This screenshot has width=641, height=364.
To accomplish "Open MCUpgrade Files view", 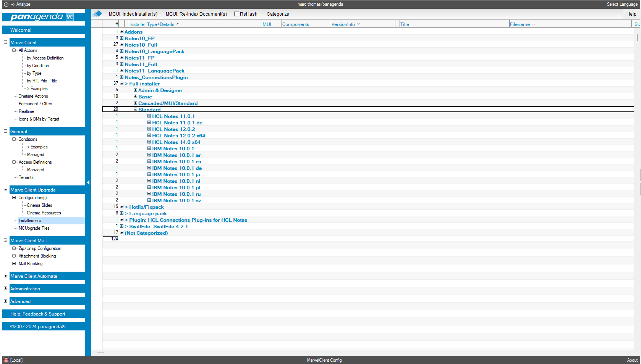I will (x=34, y=228).
